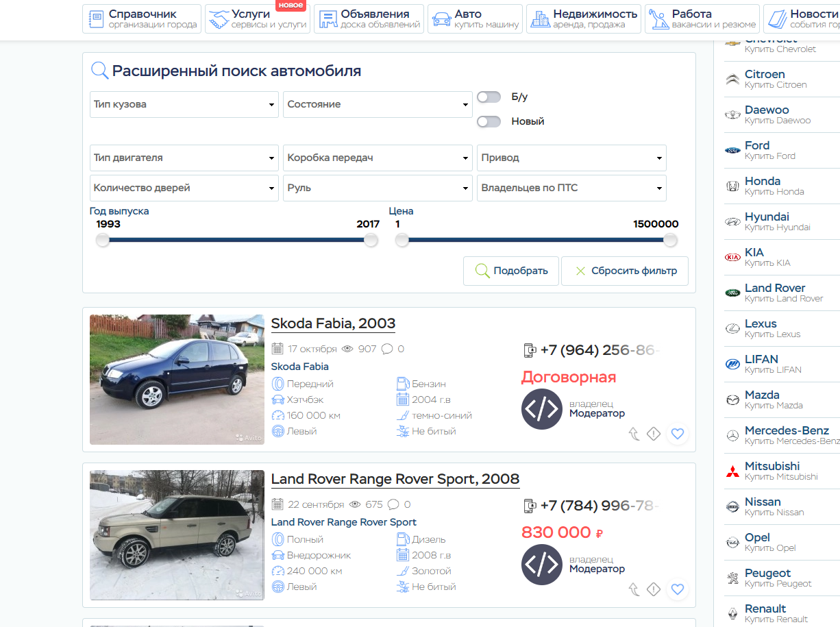Open the Тип кузова dropdown
This screenshot has width=840, height=627.
(x=184, y=105)
